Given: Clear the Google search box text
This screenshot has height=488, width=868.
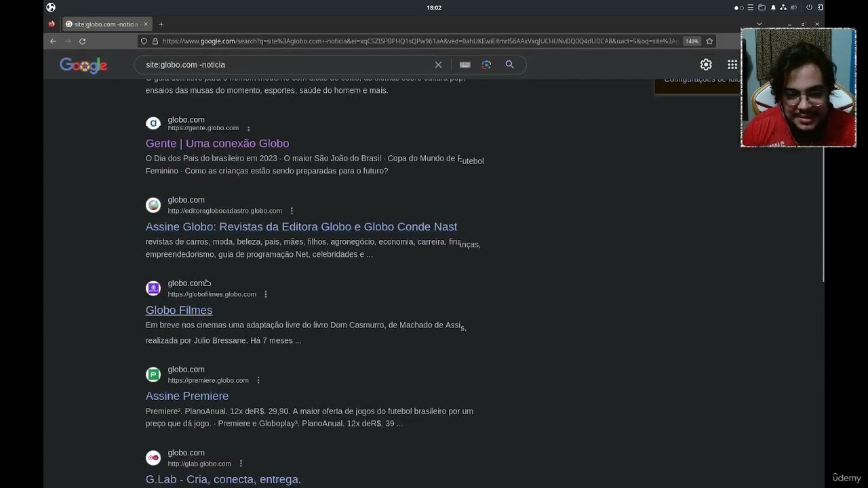Looking at the screenshot, I should (x=438, y=64).
